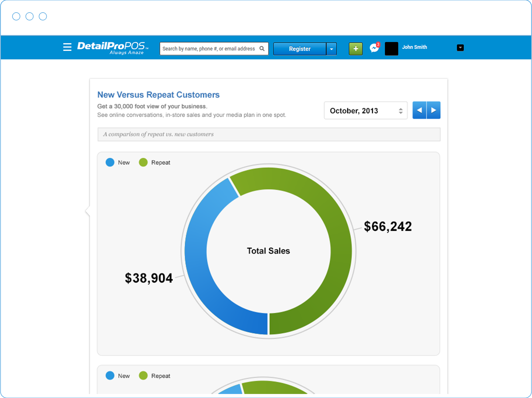
Task: Click the blue New legend dot in top chart
Action: pyautogui.click(x=110, y=162)
